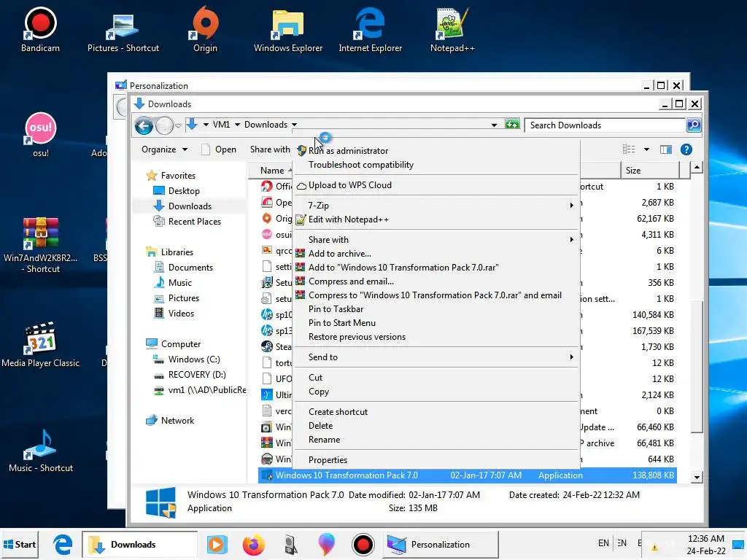This screenshot has height=560, width=747.
Task: Click the green refresh button by address bar
Action: [512, 125]
